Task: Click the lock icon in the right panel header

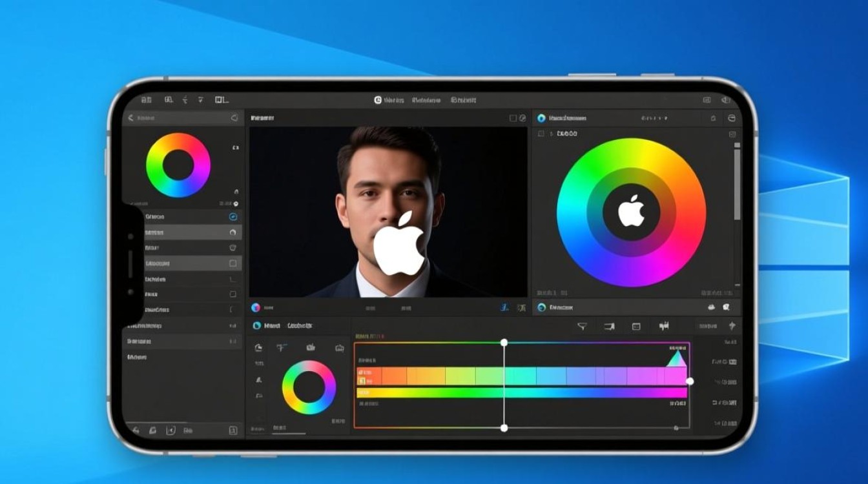Action: tap(713, 118)
